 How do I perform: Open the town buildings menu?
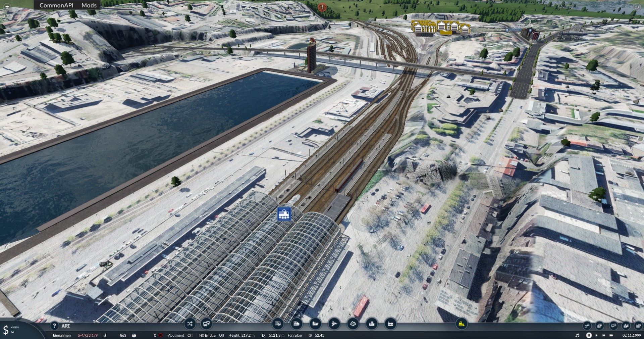click(x=372, y=324)
